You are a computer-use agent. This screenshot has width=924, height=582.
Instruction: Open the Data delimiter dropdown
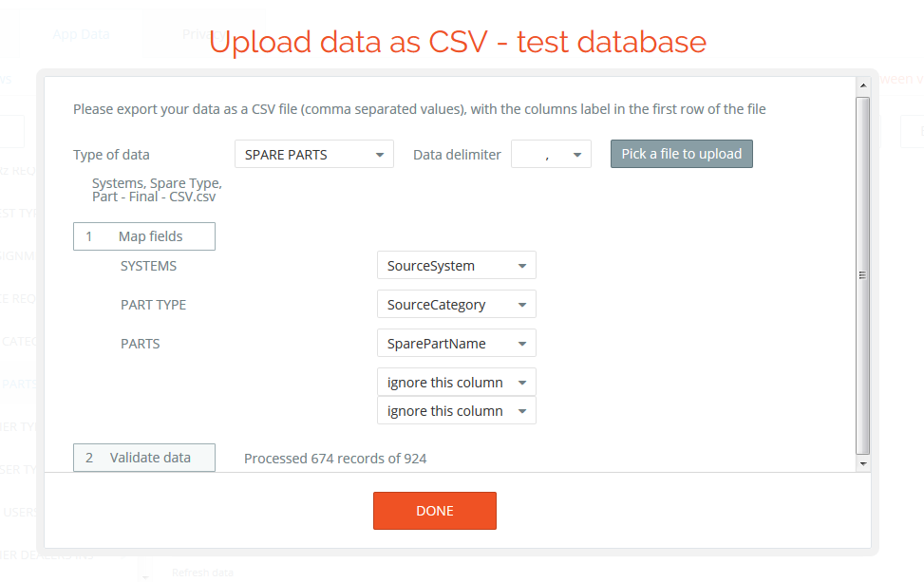pyautogui.click(x=551, y=155)
